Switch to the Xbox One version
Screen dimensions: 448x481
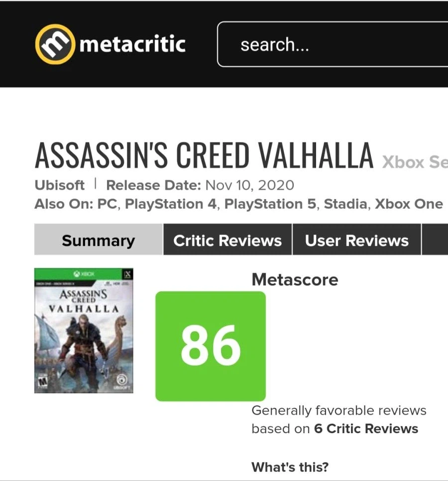click(408, 204)
